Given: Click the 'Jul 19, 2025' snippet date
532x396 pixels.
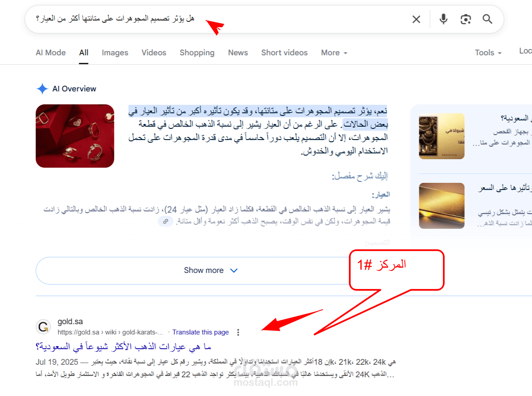Looking at the screenshot, I should [x=57, y=362].
